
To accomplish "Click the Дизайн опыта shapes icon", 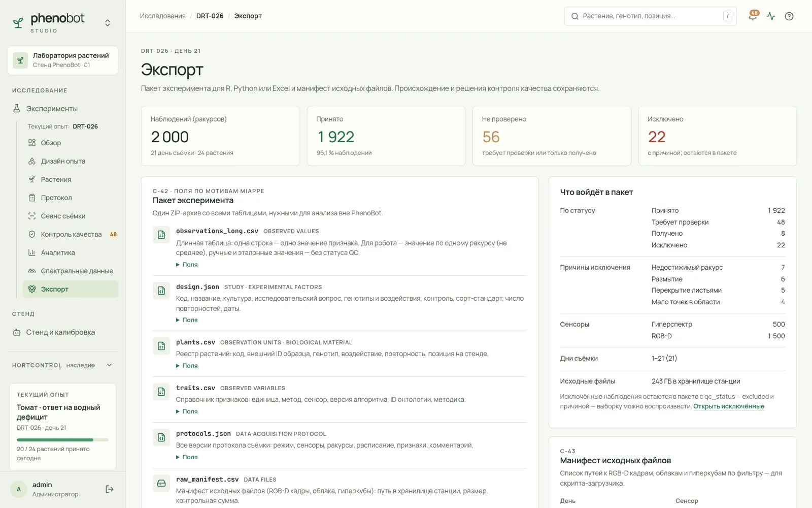I will click(32, 161).
